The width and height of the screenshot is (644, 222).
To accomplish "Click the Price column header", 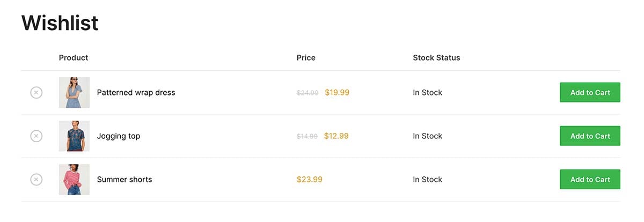I will [306, 57].
